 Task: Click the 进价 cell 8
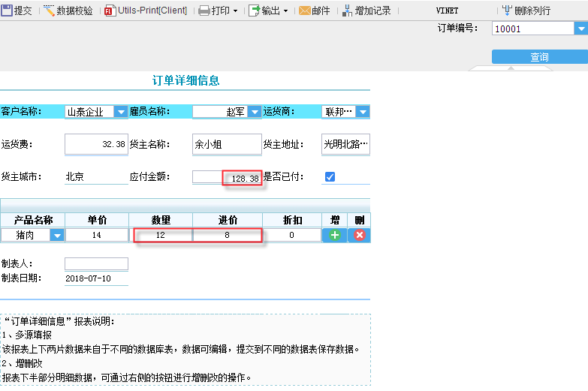pyautogui.click(x=227, y=235)
